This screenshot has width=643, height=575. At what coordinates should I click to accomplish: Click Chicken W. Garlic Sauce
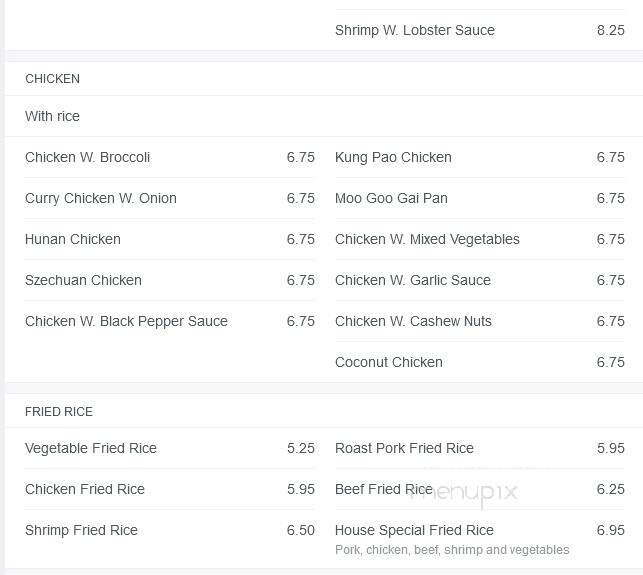click(413, 280)
